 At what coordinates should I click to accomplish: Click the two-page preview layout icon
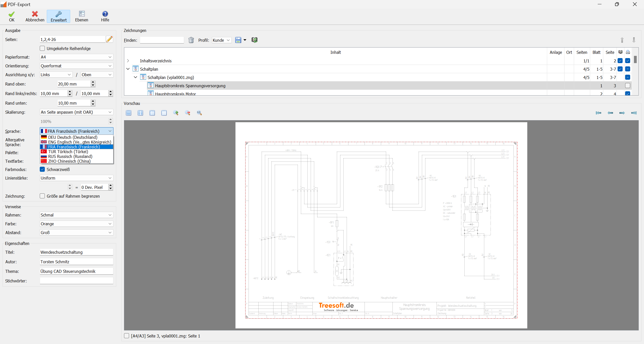click(140, 113)
